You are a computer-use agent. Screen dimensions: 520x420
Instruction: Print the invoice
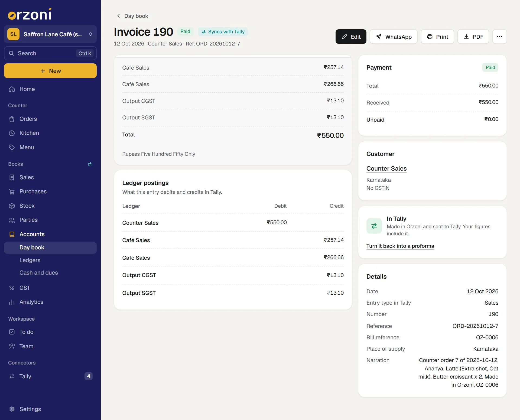437,37
